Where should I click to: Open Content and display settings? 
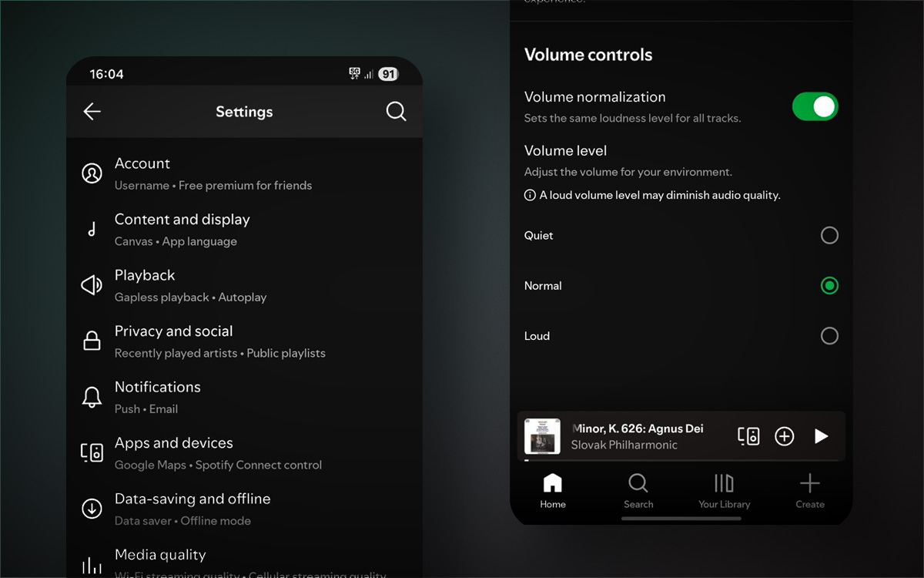click(182, 230)
